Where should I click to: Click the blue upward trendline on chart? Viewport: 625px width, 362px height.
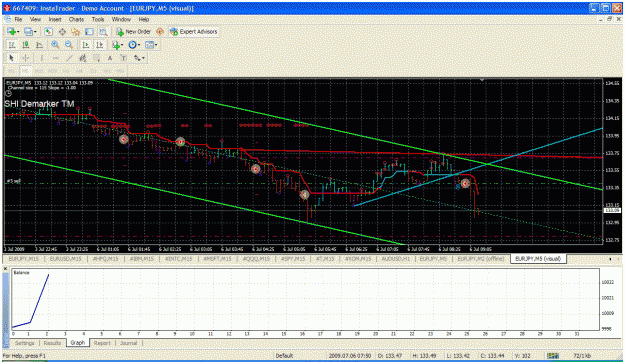pos(478,167)
